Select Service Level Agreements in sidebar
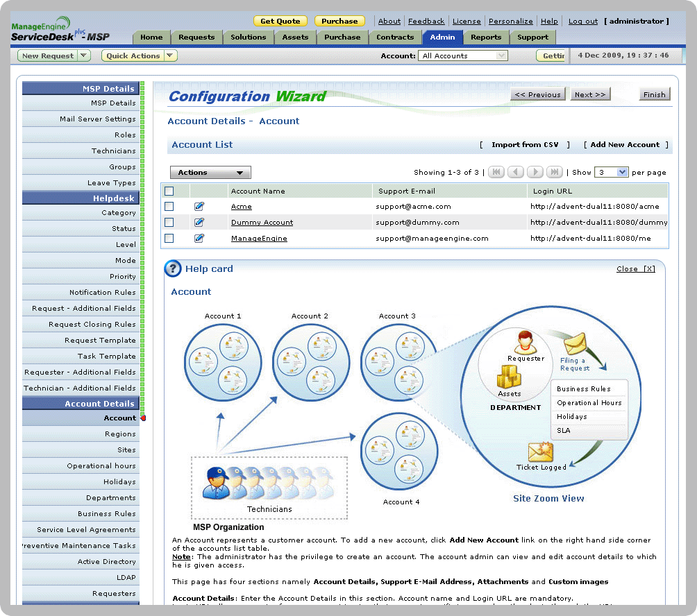The width and height of the screenshot is (697, 616). click(x=81, y=530)
